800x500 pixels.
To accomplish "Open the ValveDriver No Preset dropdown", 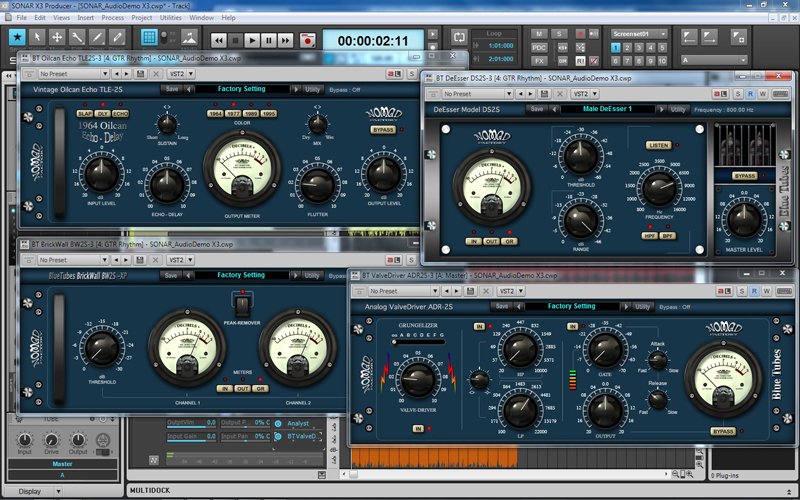I will (x=403, y=291).
